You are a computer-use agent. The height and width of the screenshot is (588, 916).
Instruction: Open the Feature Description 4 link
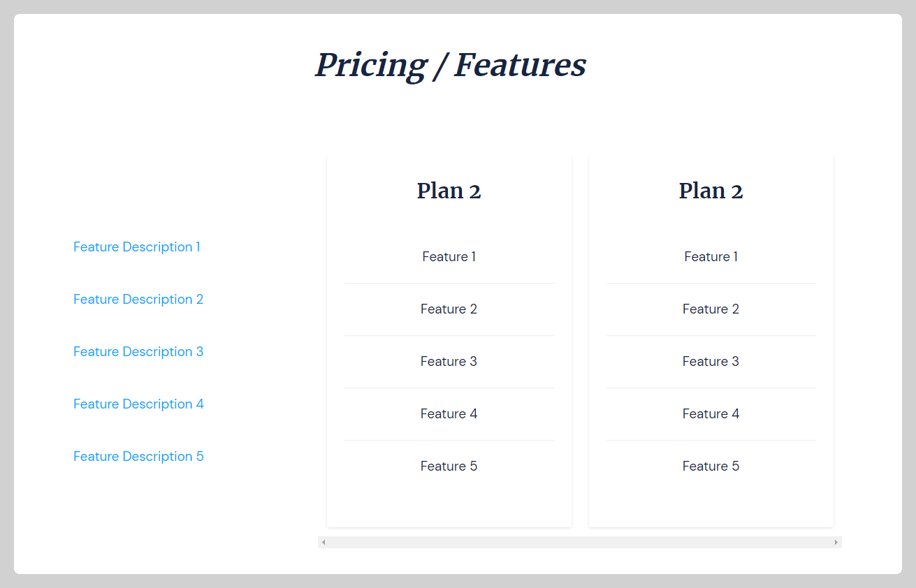(138, 404)
